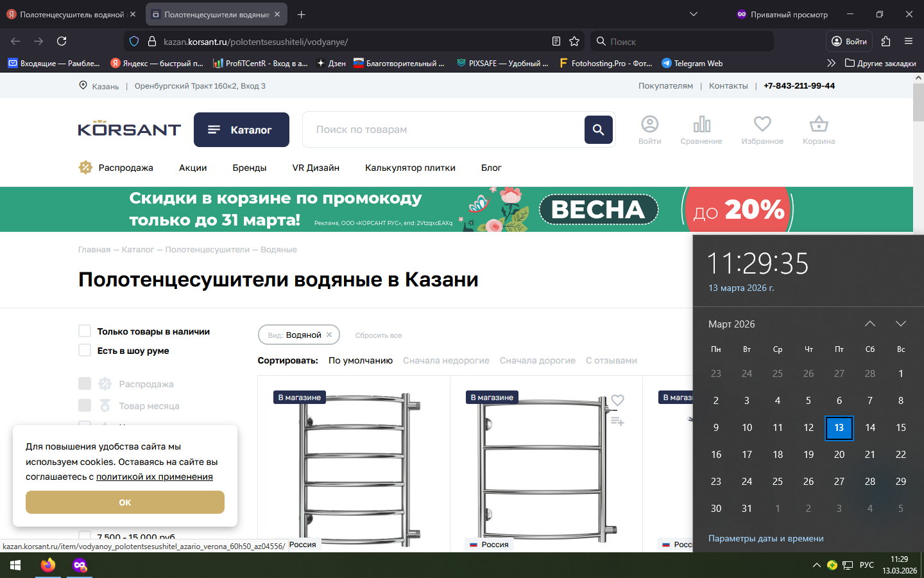Image resolution: width=924 pixels, height=578 pixels.
Task: Open the Бренды menu item
Action: 249,168
